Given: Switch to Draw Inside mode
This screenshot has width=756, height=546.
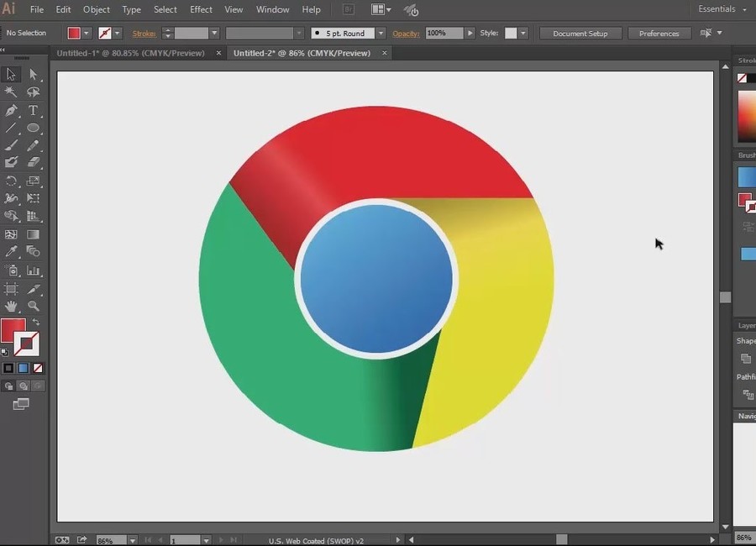Looking at the screenshot, I should pyautogui.click(x=38, y=386).
